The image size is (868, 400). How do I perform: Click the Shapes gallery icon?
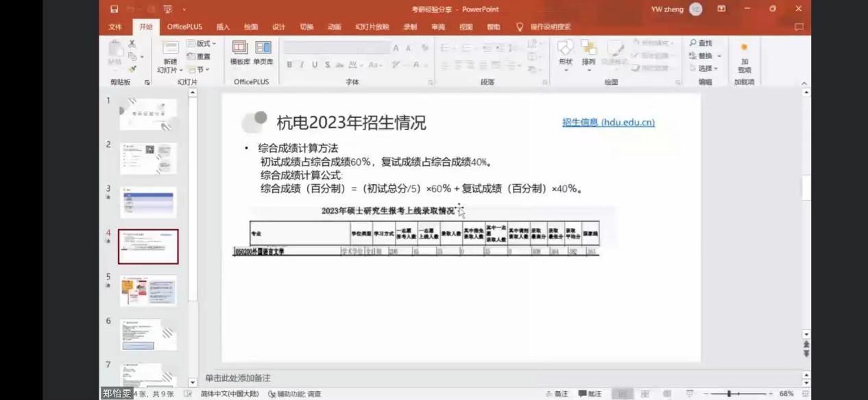566,48
